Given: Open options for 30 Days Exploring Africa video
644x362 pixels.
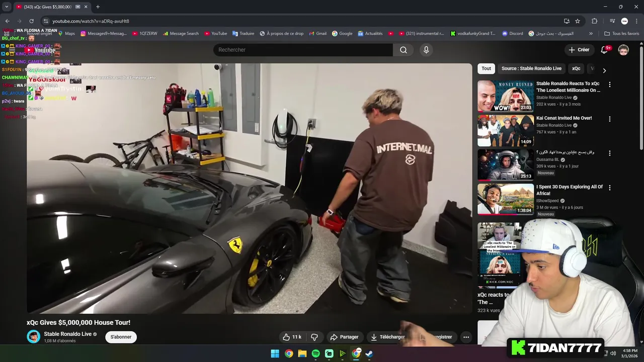Looking at the screenshot, I should click(x=610, y=188).
